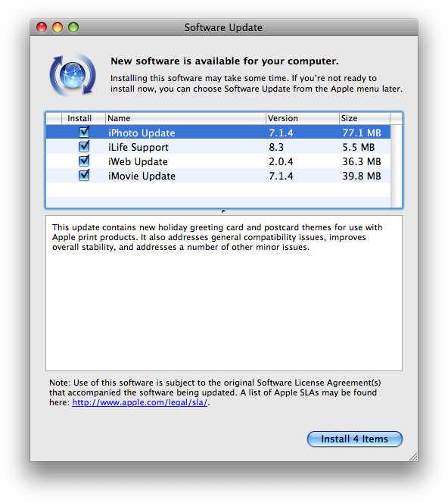Image resolution: width=448 pixels, height=503 pixels.
Task: Click the 36.3 MB size value
Action: pos(362,161)
